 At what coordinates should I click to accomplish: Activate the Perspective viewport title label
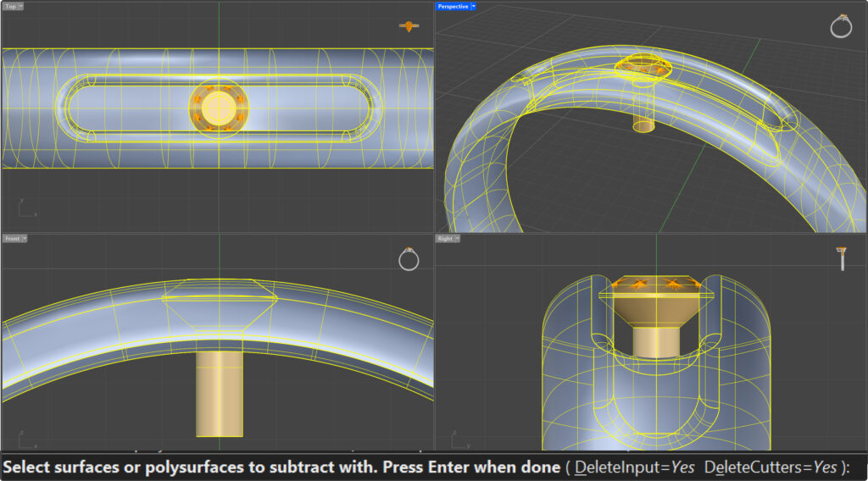(452, 6)
